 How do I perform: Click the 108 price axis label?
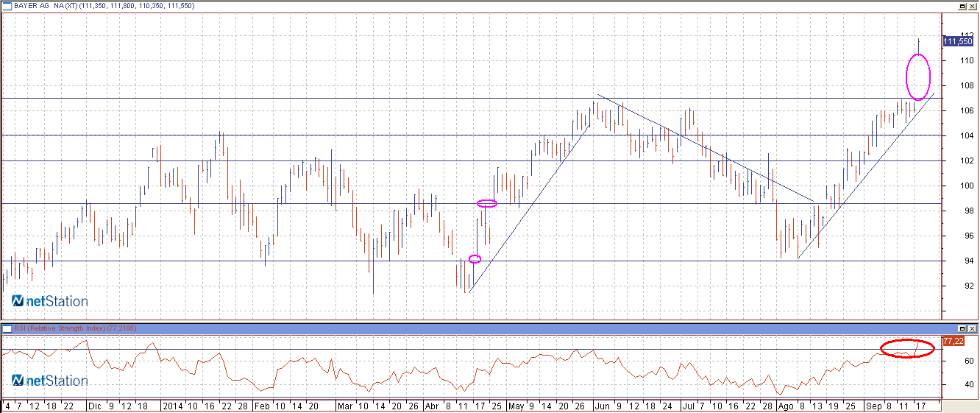pos(967,85)
